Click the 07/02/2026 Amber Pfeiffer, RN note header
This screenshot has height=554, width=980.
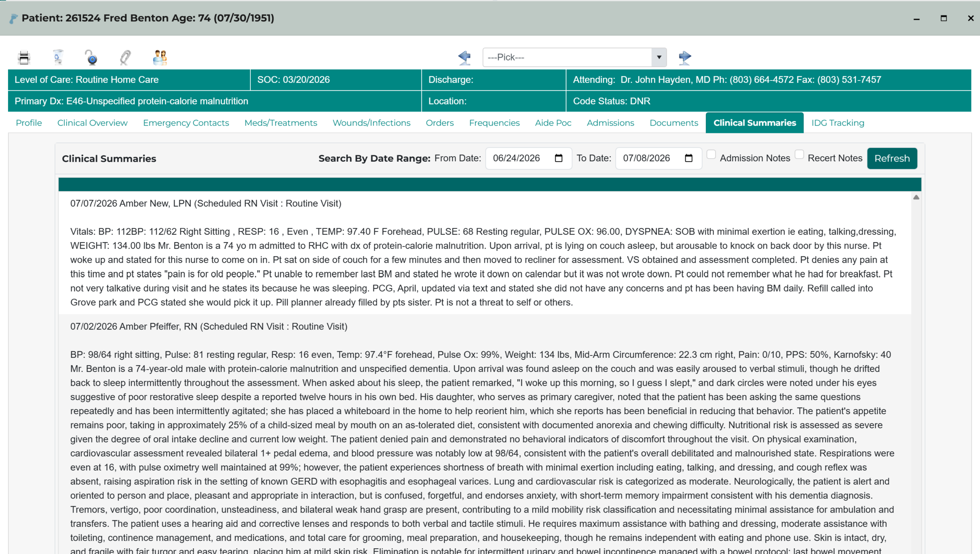point(209,326)
